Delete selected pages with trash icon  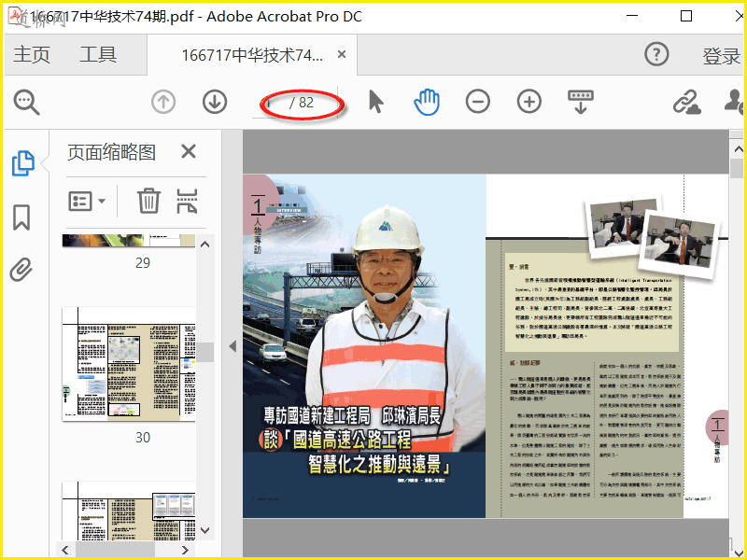148,201
